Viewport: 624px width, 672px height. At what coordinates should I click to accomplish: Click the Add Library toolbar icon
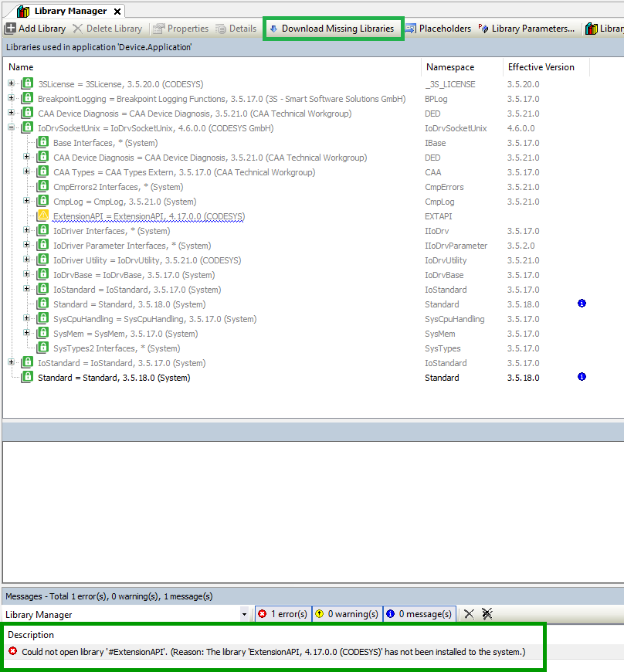(x=11, y=29)
